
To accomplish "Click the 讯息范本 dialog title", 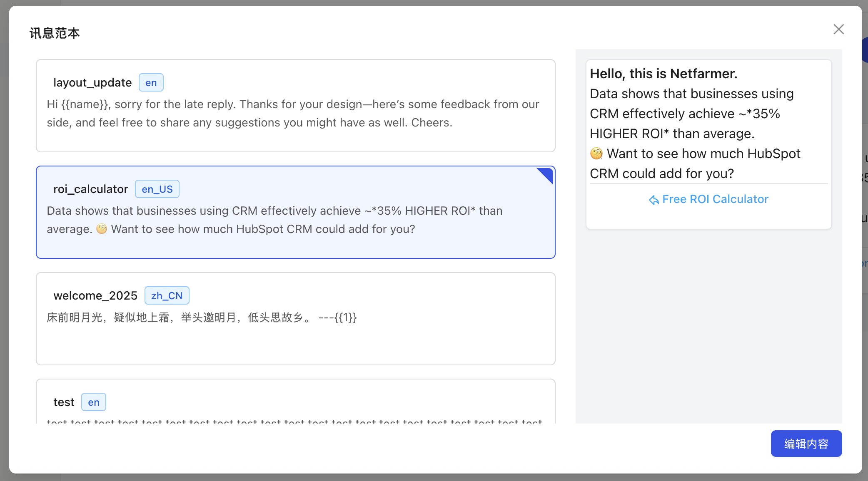I will [x=55, y=33].
